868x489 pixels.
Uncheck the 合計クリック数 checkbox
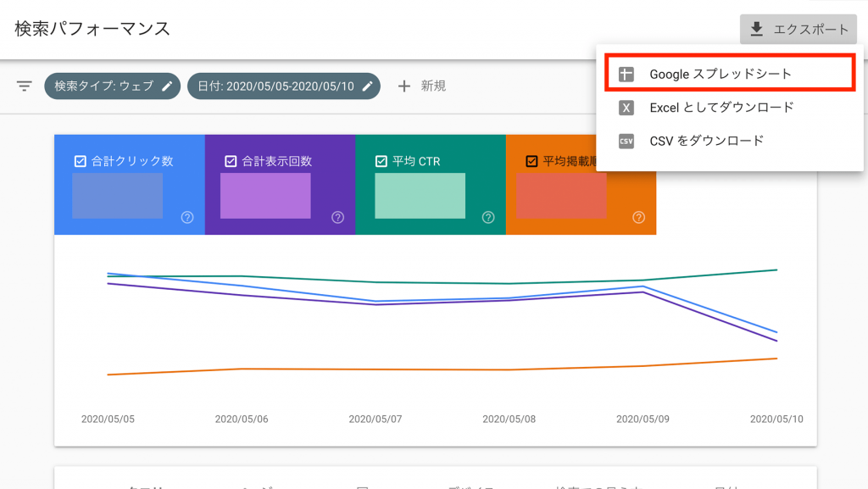click(81, 161)
